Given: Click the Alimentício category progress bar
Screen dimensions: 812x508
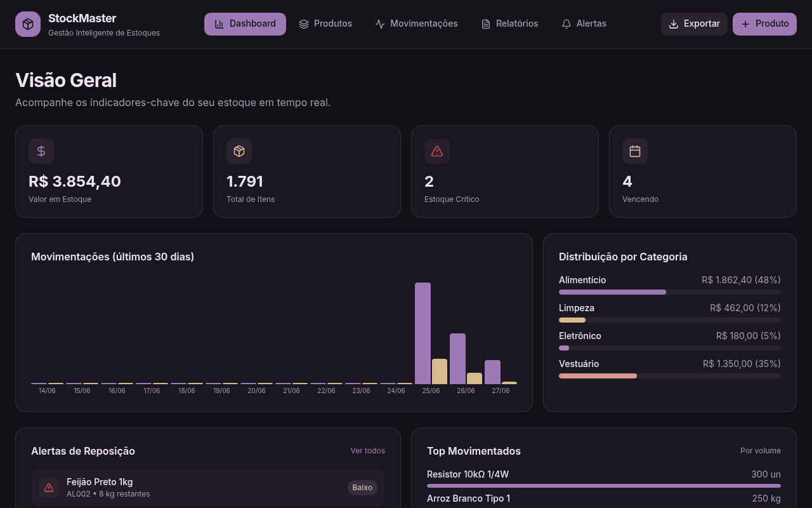Looking at the screenshot, I should pos(670,292).
